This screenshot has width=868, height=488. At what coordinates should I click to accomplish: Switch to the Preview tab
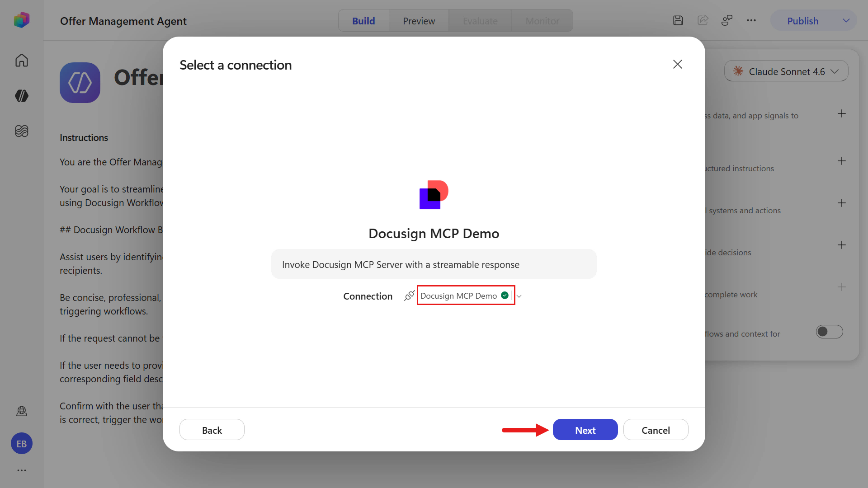coord(419,21)
